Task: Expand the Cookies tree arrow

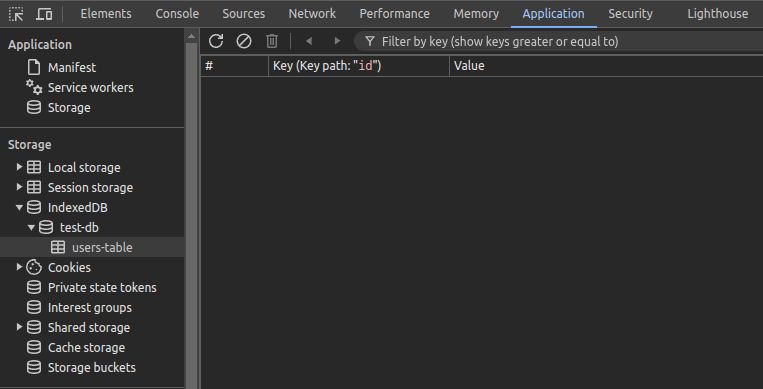Action: click(19, 267)
